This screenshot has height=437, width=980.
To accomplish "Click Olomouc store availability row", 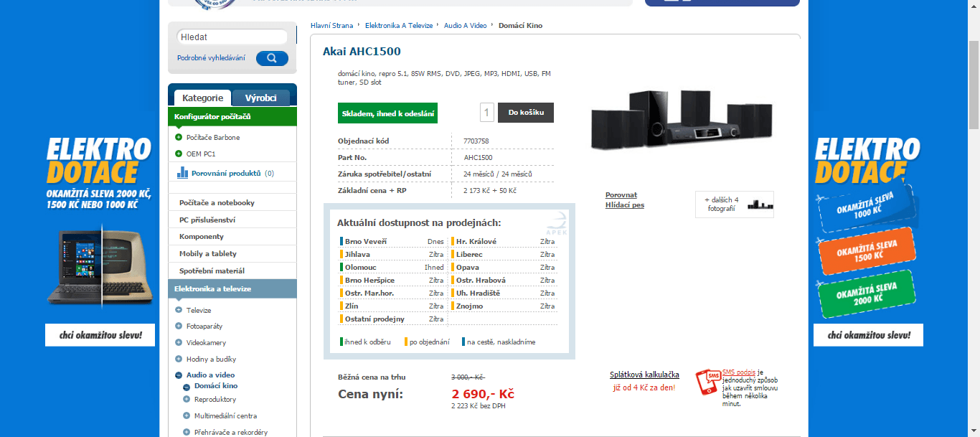I will point(392,267).
